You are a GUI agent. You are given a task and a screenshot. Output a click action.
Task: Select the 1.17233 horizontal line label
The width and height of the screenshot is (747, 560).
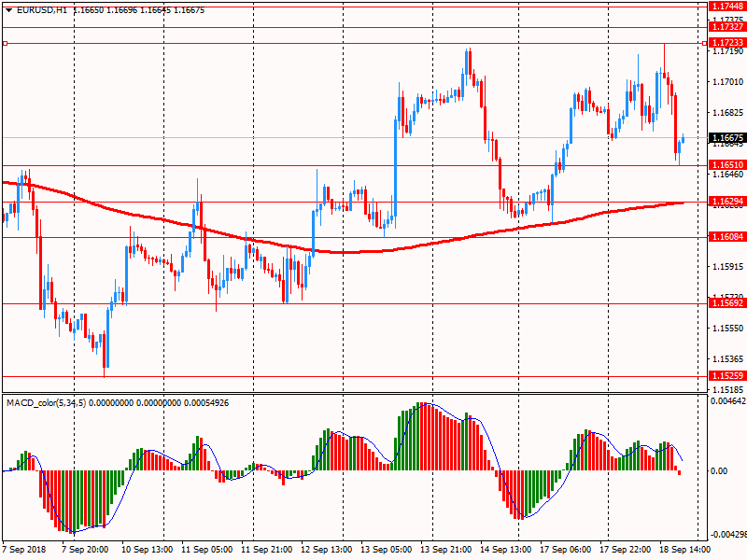point(727,43)
